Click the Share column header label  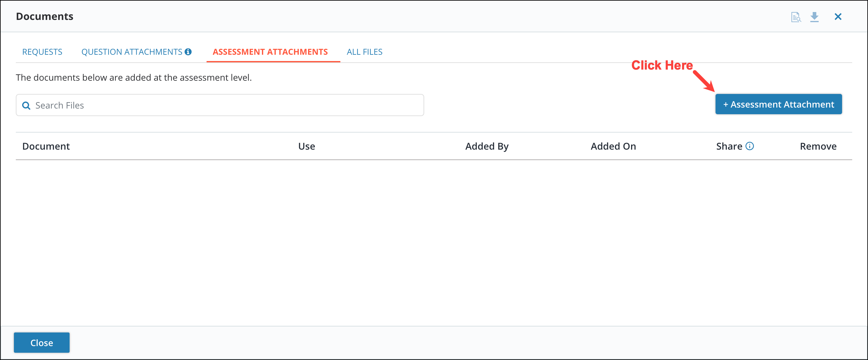tap(729, 146)
